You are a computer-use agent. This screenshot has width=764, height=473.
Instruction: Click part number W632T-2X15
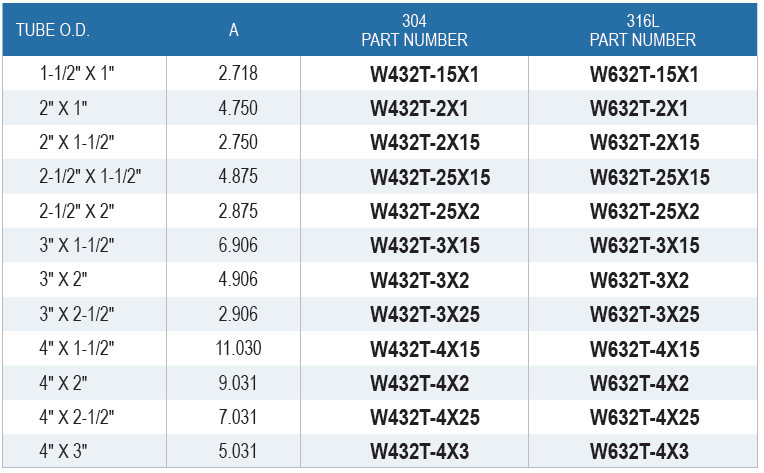coord(644,143)
